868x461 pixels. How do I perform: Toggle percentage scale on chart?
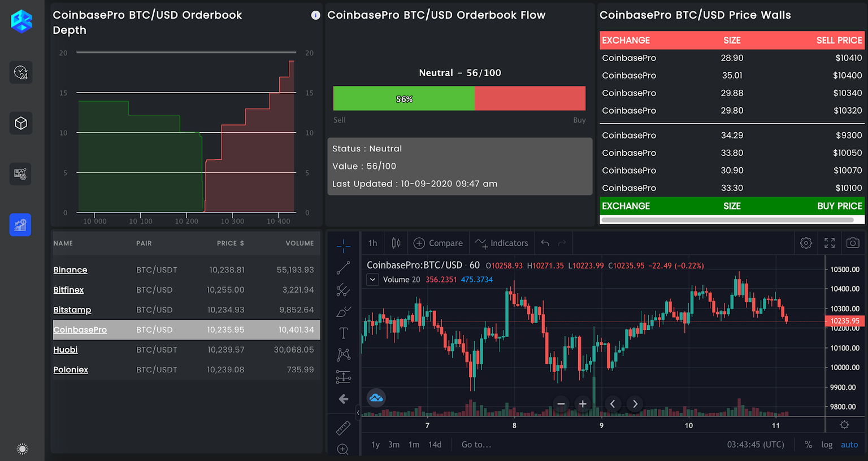(x=808, y=445)
